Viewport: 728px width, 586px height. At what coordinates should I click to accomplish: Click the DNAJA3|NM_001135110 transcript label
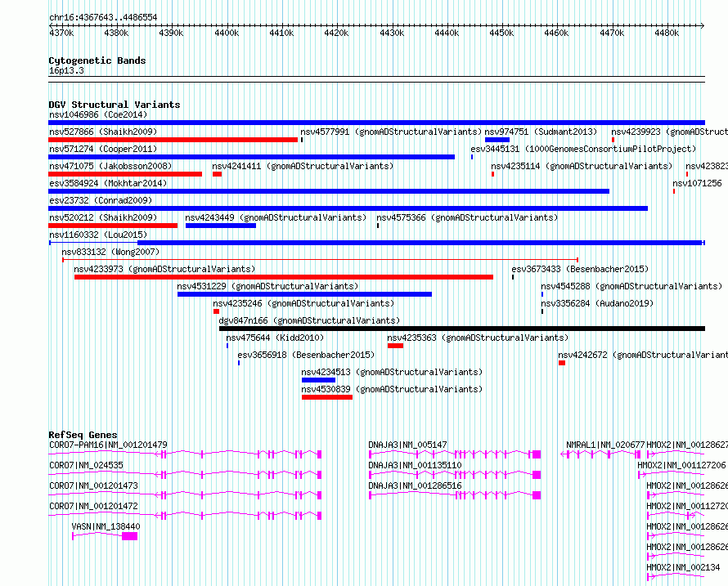(415, 465)
